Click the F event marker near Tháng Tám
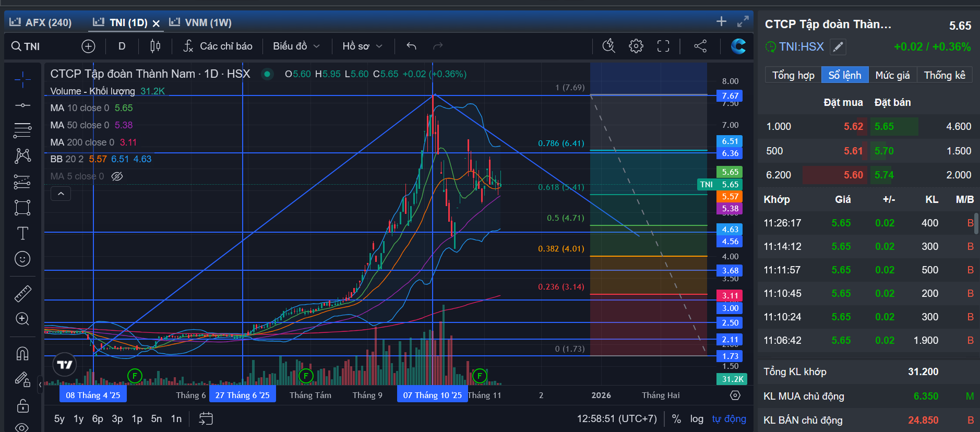 point(306,375)
